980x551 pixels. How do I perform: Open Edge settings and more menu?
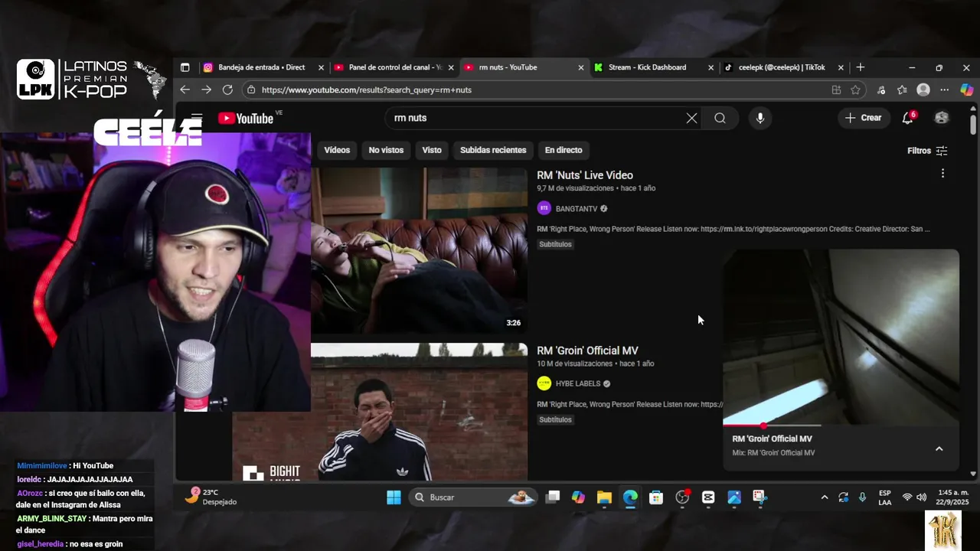(944, 90)
